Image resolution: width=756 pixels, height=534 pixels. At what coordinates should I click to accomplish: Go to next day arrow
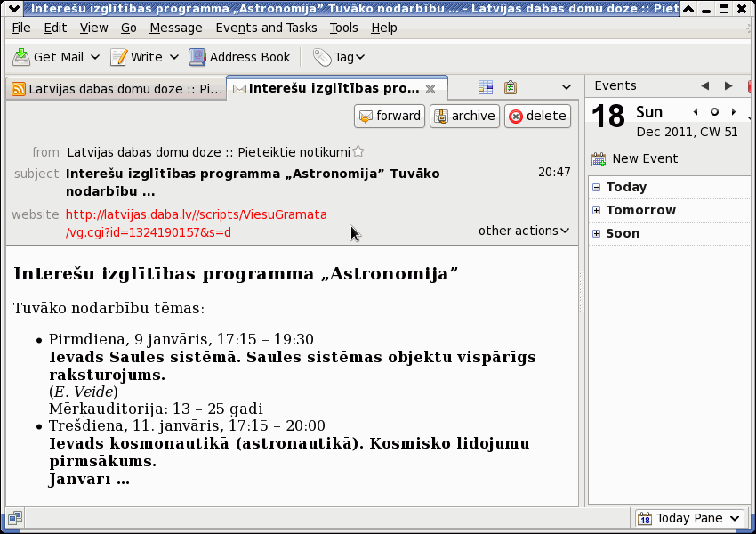[734, 112]
